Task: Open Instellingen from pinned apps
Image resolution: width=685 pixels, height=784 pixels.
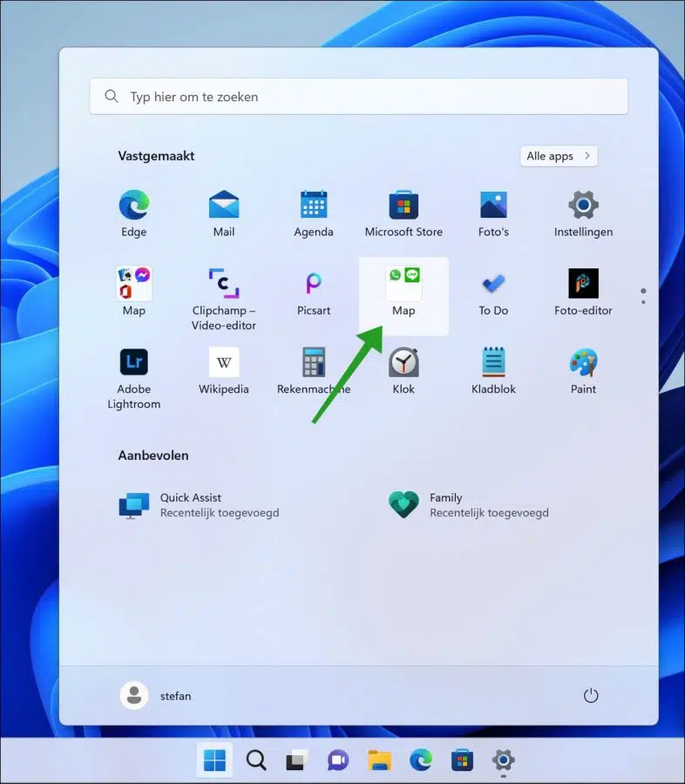Action: click(x=583, y=213)
